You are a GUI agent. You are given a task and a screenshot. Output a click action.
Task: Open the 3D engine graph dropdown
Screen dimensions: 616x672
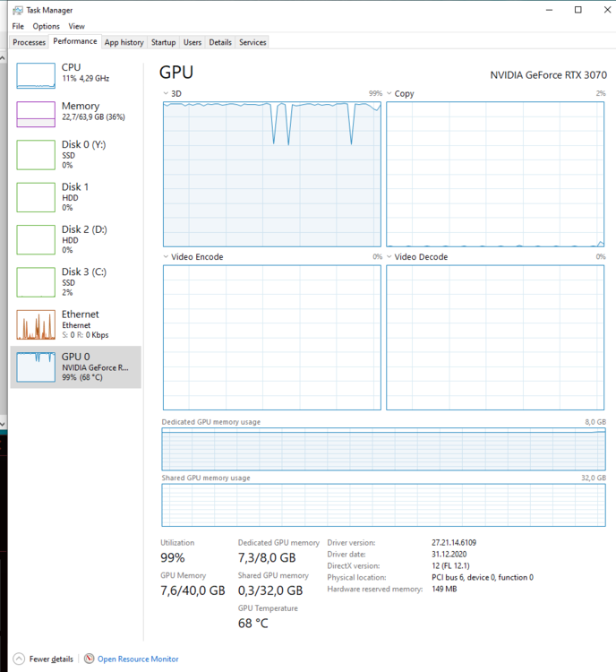pos(166,93)
